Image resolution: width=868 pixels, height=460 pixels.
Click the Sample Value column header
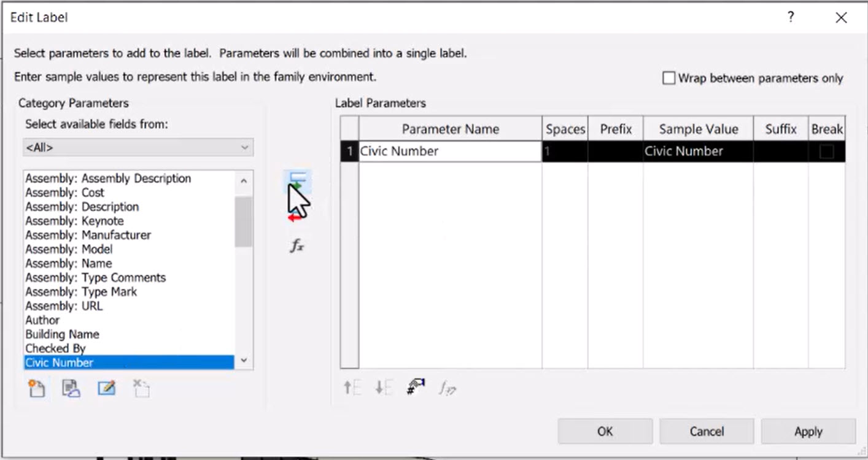(x=698, y=129)
